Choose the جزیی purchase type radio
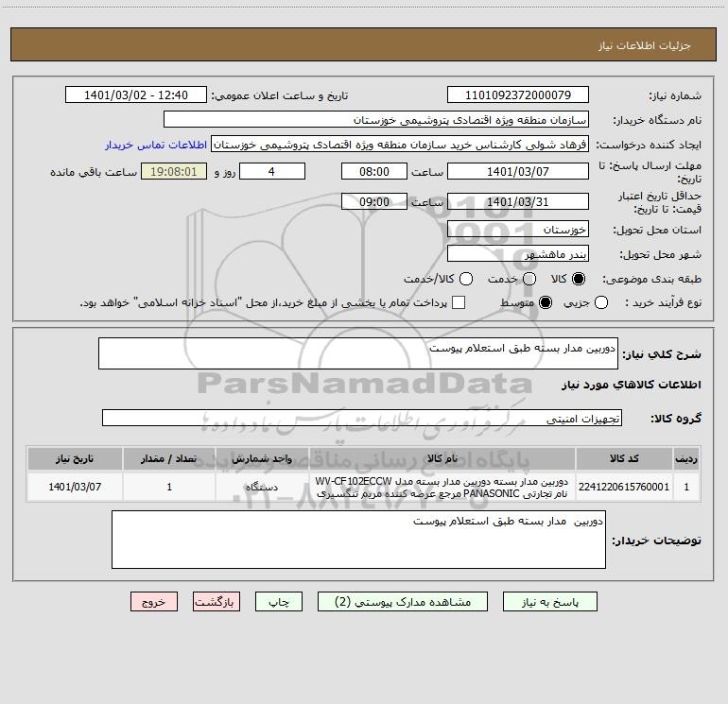Image resolution: width=728 pixels, height=704 pixels. (600, 302)
